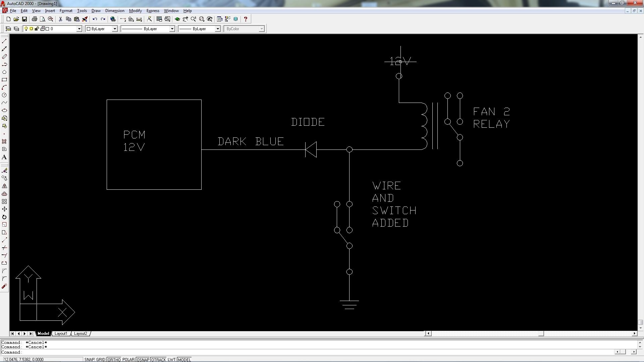Select the Line draw tool
Screen dimensions: 644x362
pyautogui.click(x=4, y=41)
